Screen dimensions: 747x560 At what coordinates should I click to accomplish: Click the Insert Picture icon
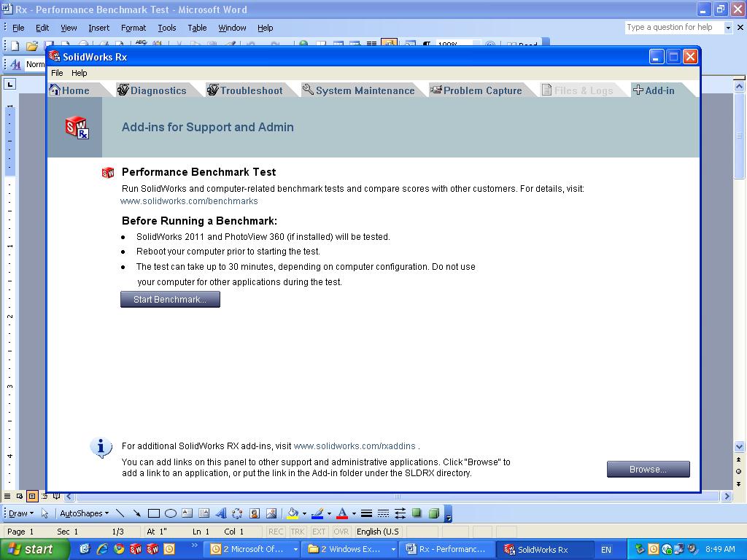coord(271,513)
